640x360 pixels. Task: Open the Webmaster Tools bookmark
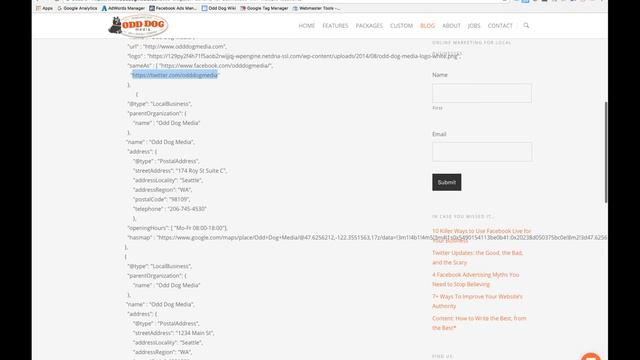(316, 8)
